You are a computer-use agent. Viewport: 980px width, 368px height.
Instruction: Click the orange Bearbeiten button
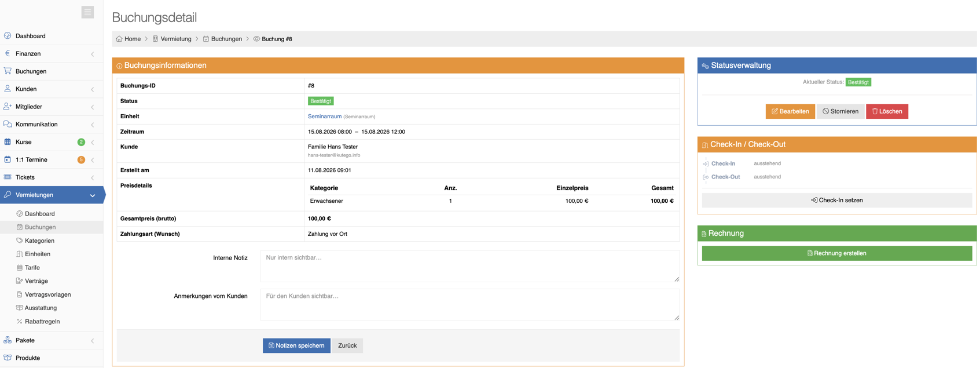pos(790,111)
